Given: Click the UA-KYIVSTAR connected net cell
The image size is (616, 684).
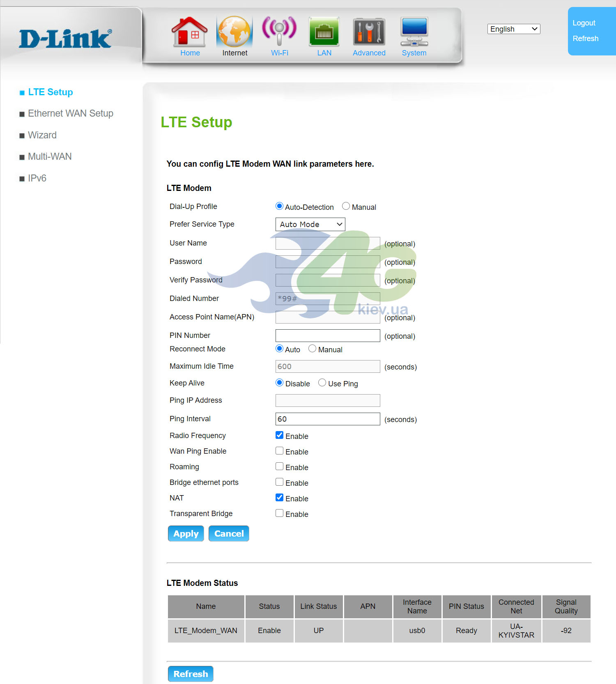Looking at the screenshot, I should [x=516, y=631].
